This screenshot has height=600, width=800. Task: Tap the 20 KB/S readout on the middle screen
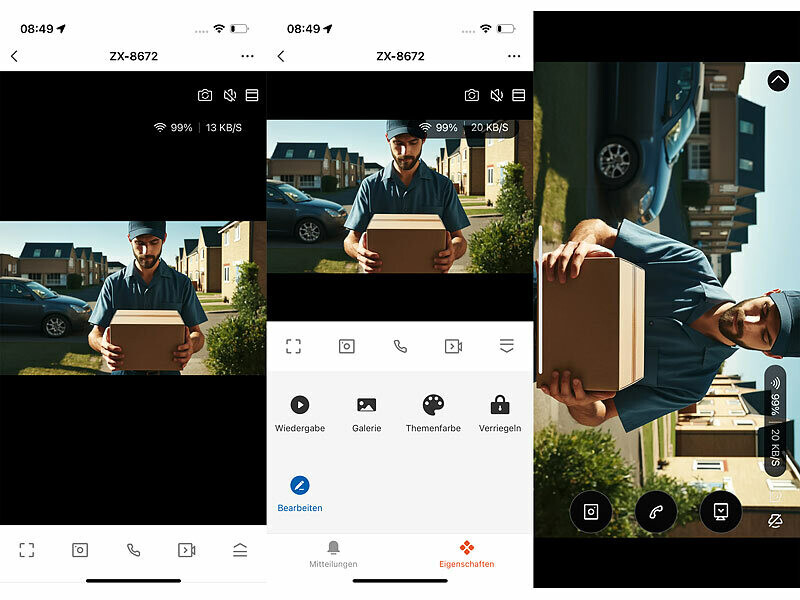pyautogui.click(x=490, y=128)
